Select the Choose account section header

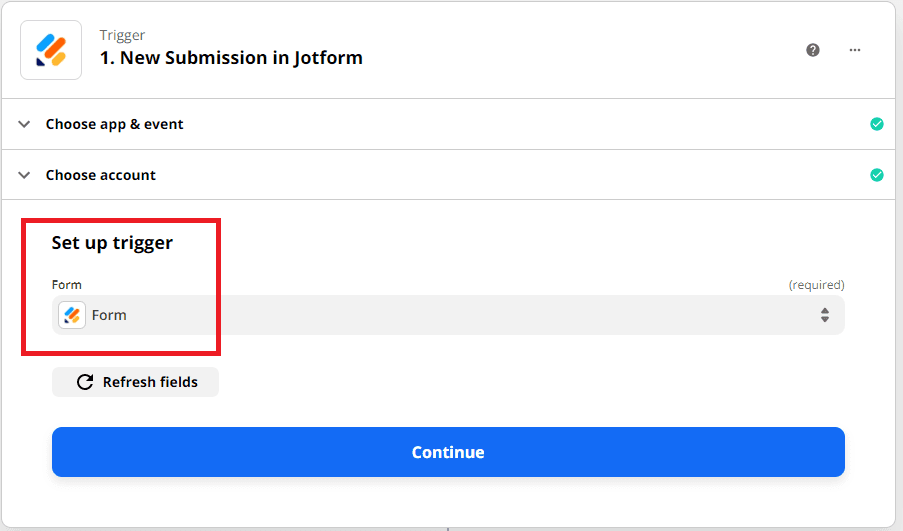101,175
